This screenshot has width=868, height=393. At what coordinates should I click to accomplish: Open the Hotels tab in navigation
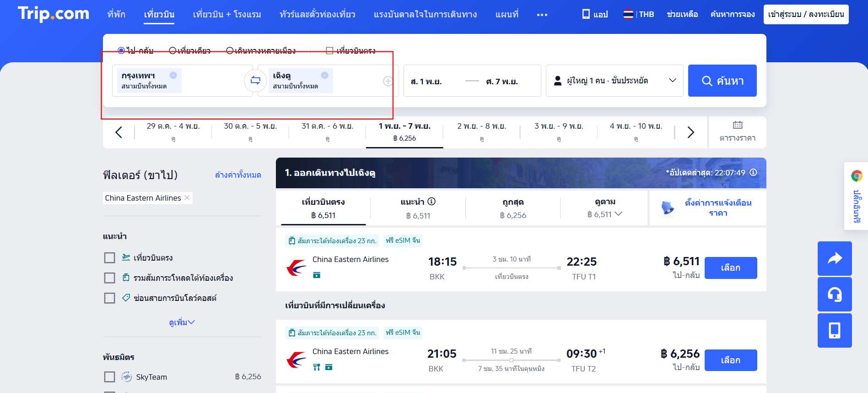[116, 14]
